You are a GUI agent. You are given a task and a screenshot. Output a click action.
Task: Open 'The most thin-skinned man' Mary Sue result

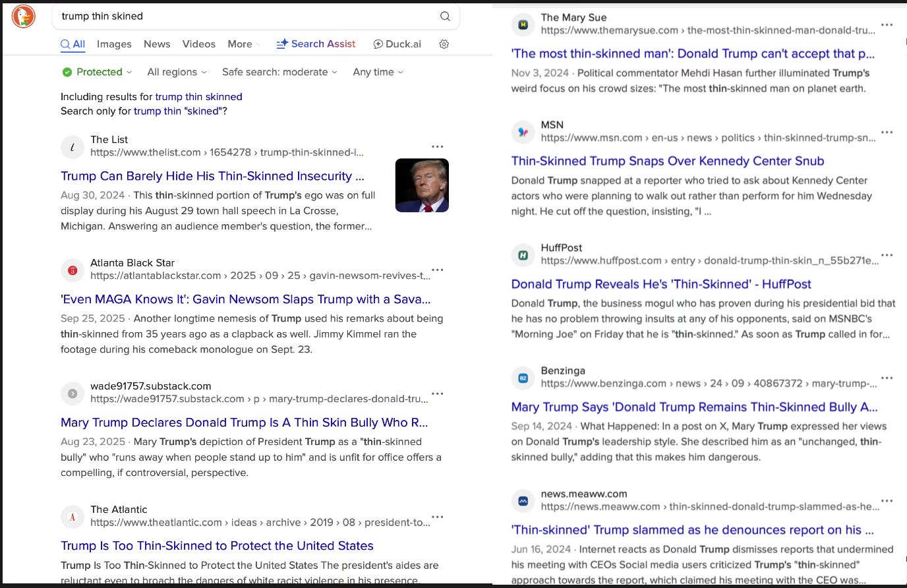[x=693, y=54]
